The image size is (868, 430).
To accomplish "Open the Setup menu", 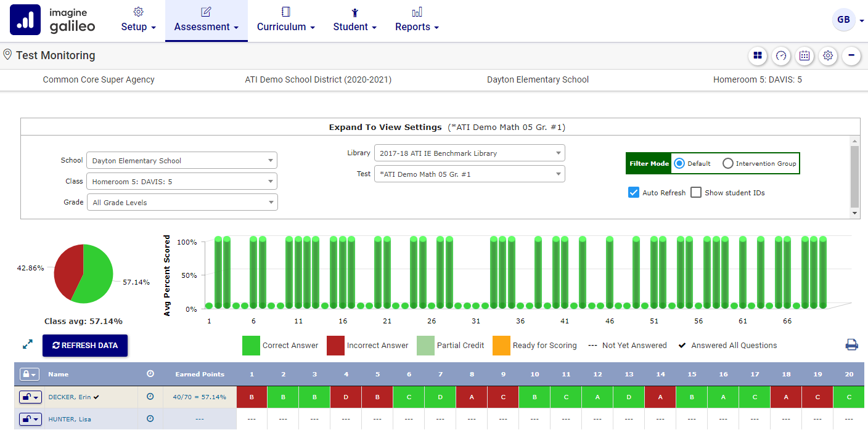I will tap(139, 20).
